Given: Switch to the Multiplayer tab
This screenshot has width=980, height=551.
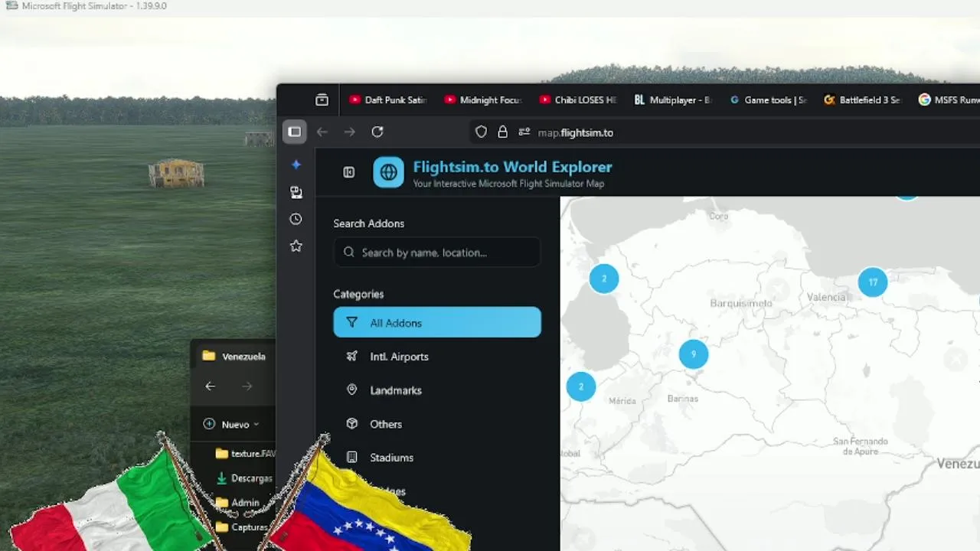Looking at the screenshot, I should (673, 99).
